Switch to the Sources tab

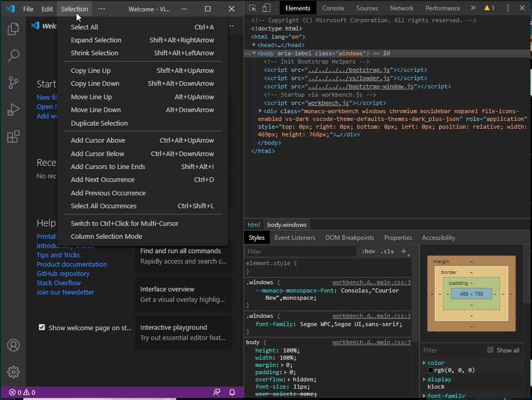[x=367, y=8]
